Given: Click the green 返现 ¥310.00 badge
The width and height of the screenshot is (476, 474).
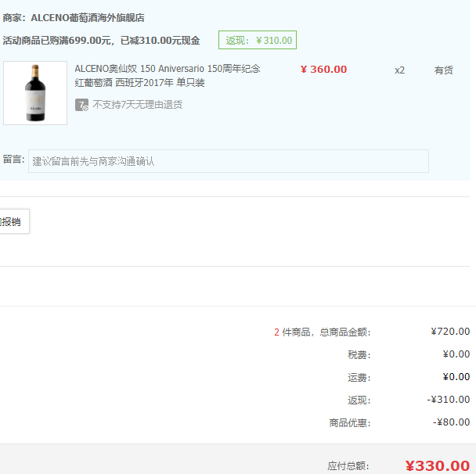Looking at the screenshot, I should pyautogui.click(x=258, y=40).
